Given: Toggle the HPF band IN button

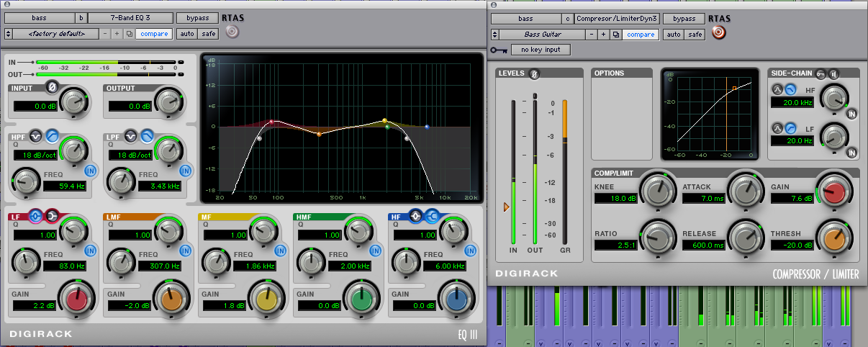Looking at the screenshot, I should [91, 171].
